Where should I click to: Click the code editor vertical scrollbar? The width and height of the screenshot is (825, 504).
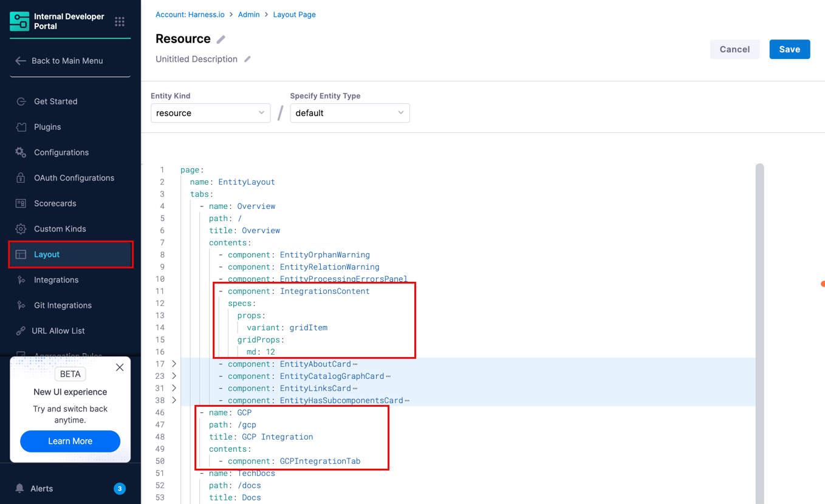coord(759,333)
